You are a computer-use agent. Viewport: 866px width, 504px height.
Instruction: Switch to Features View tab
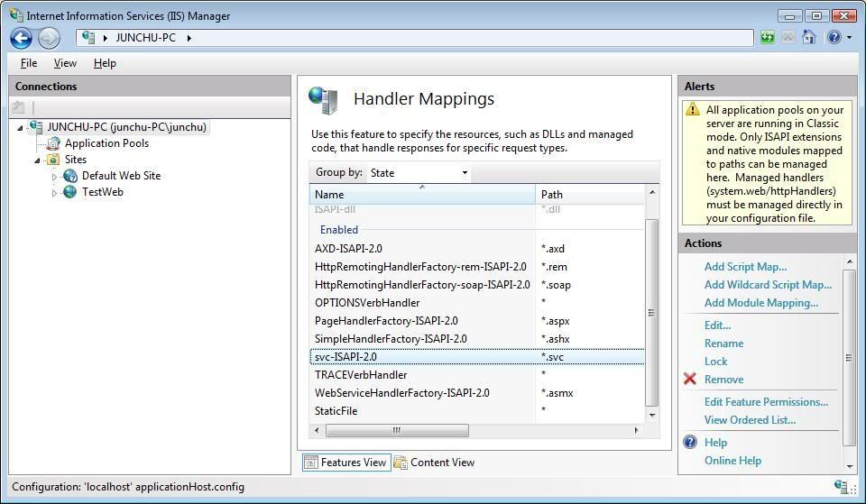pos(346,462)
